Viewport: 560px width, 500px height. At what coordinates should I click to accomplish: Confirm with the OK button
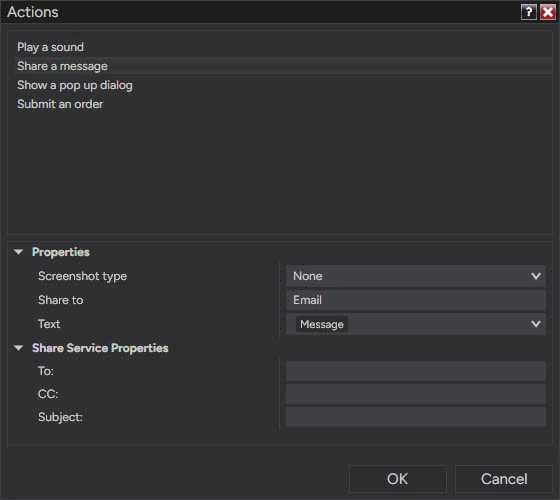pyautogui.click(x=398, y=479)
